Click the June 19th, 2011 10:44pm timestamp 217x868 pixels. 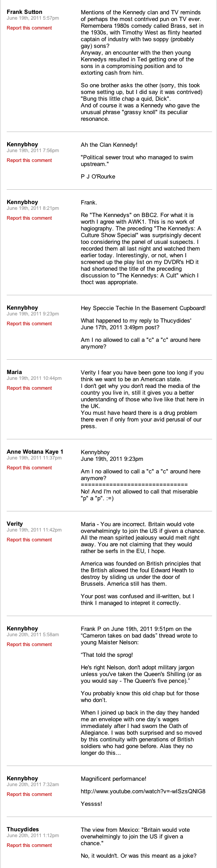(34, 378)
